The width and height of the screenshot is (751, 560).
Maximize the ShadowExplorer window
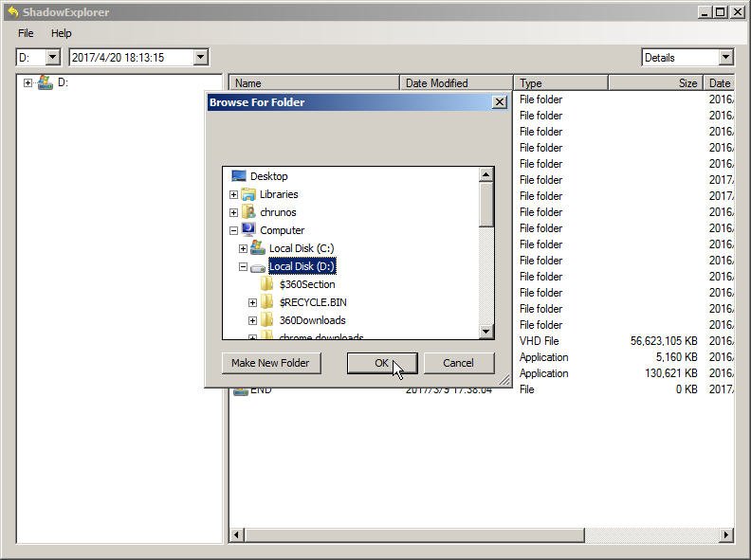coord(720,12)
